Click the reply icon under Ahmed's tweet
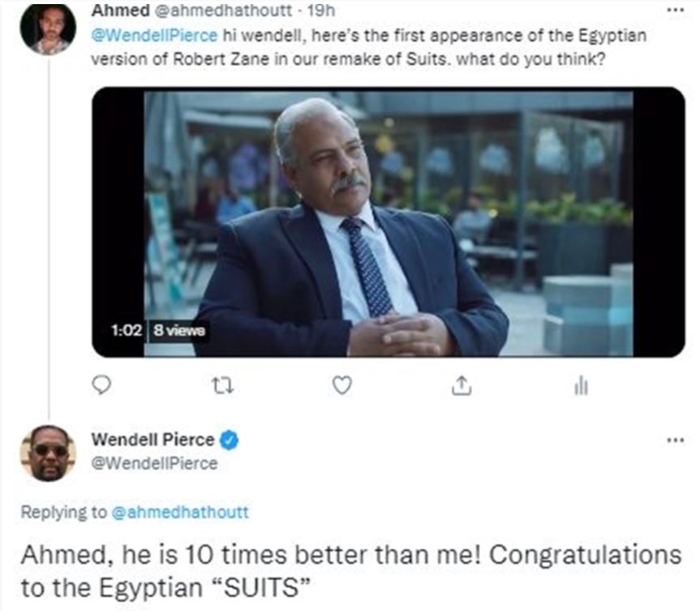 [x=101, y=386]
